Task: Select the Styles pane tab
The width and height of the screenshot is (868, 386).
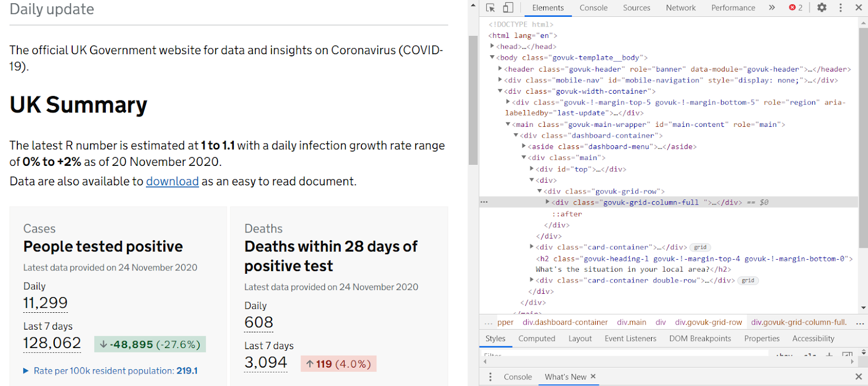Action: point(495,338)
